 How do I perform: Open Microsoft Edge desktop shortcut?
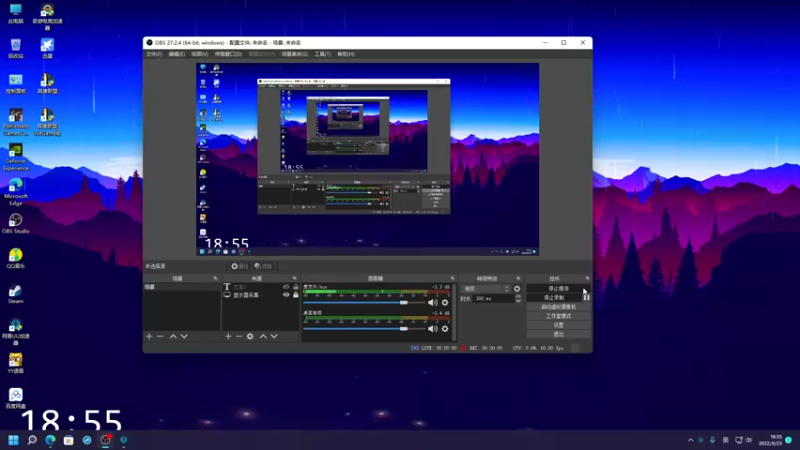pos(15,192)
